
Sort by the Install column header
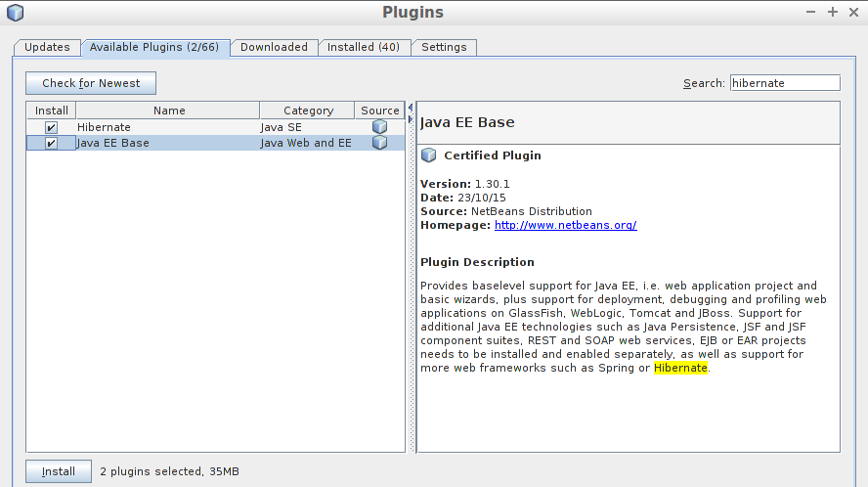click(52, 111)
